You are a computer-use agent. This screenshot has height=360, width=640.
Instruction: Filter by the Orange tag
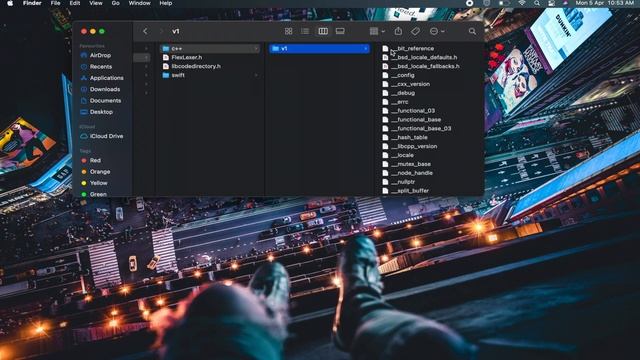tap(100, 172)
